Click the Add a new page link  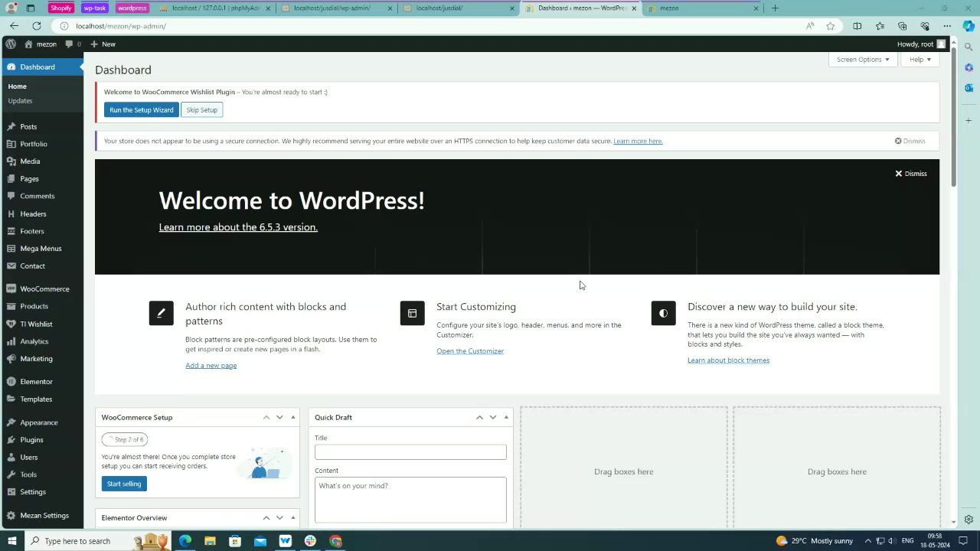pos(211,366)
